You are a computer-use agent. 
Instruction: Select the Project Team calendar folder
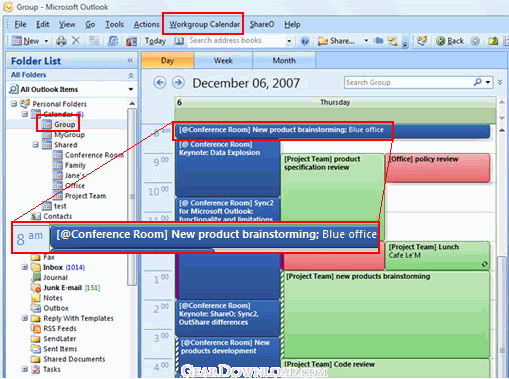tap(80, 196)
